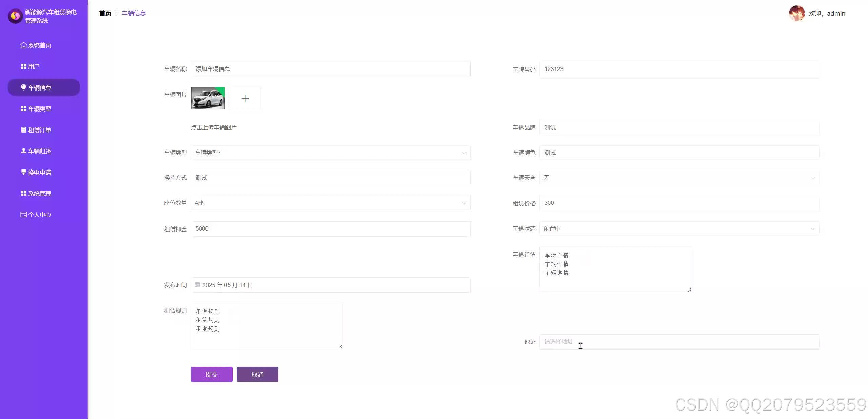Click the 地址 input field
This screenshot has width=868, height=419.
pyautogui.click(x=679, y=342)
